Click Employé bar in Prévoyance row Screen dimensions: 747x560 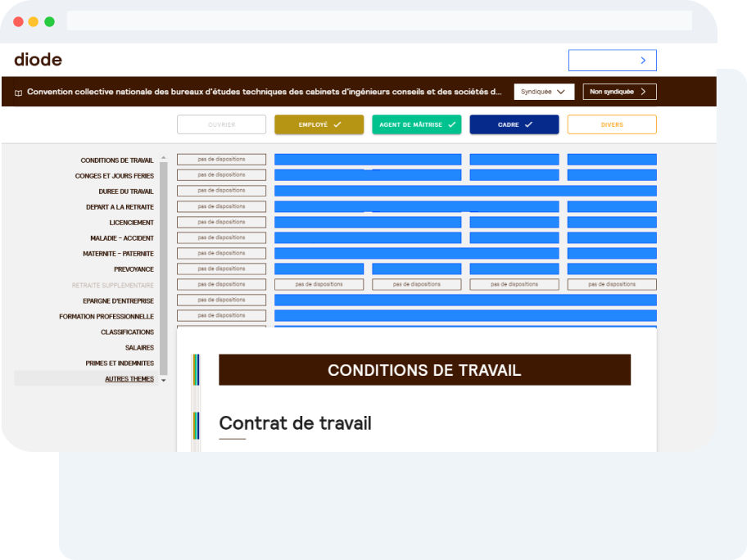[x=319, y=269]
